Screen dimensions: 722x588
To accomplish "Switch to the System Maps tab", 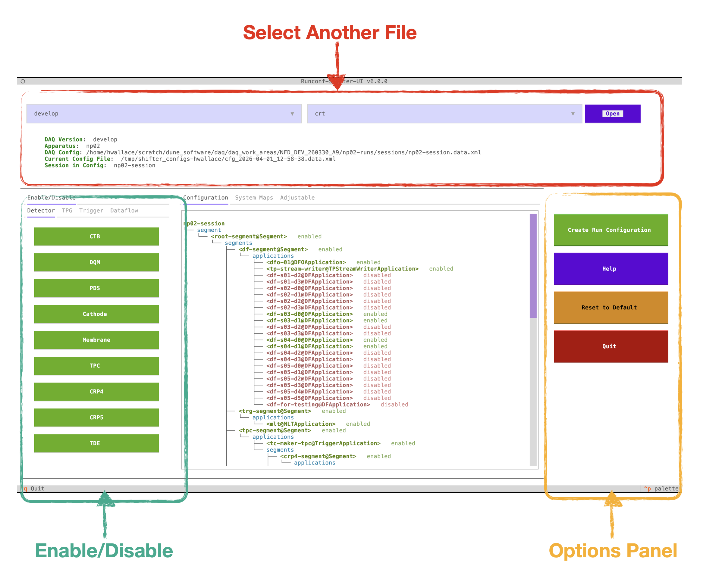I will 254,198.
